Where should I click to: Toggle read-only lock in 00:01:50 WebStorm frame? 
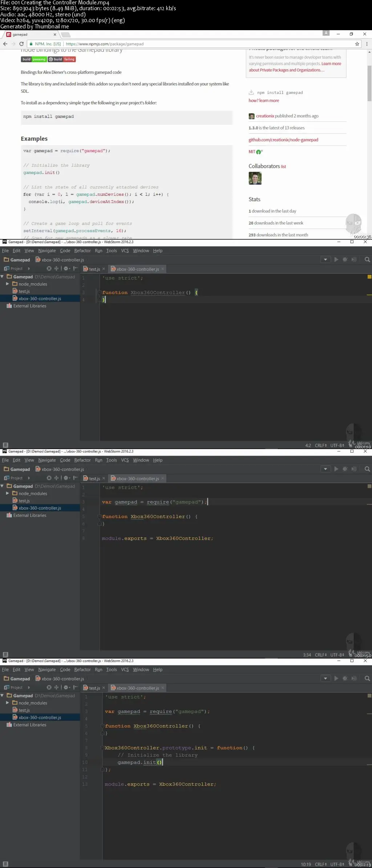(x=351, y=655)
